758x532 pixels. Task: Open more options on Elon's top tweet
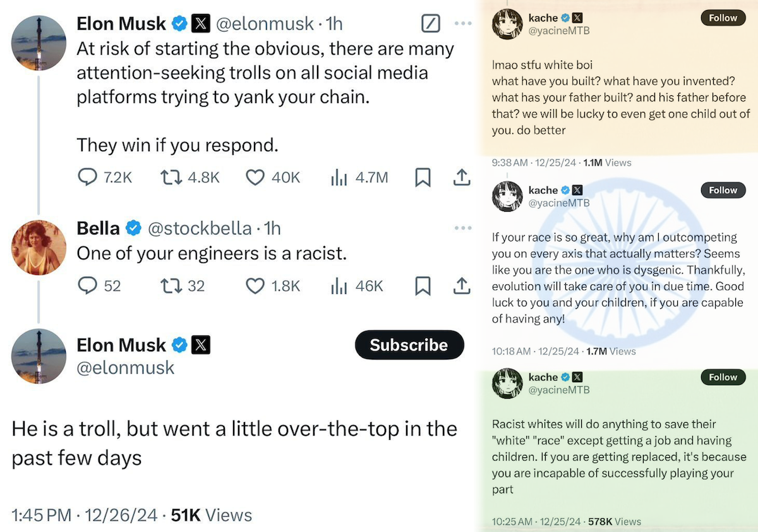(x=463, y=24)
